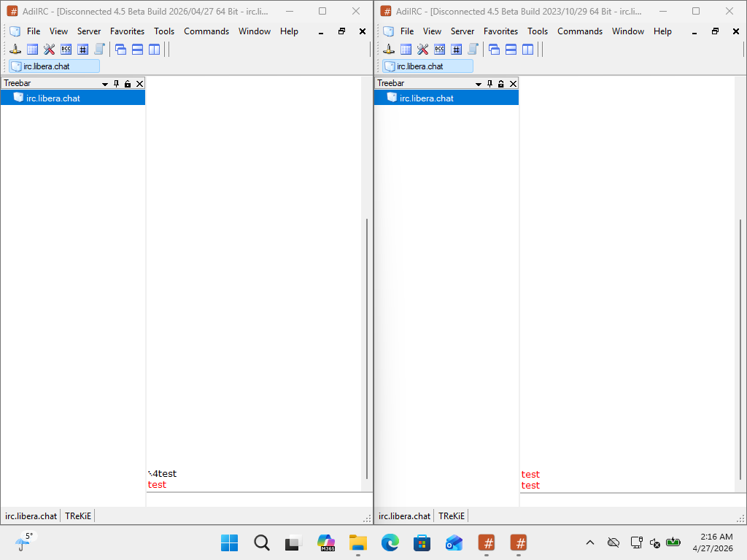Click the tile windows vertically icon
Viewport: 747px width, 560px height.
click(154, 49)
